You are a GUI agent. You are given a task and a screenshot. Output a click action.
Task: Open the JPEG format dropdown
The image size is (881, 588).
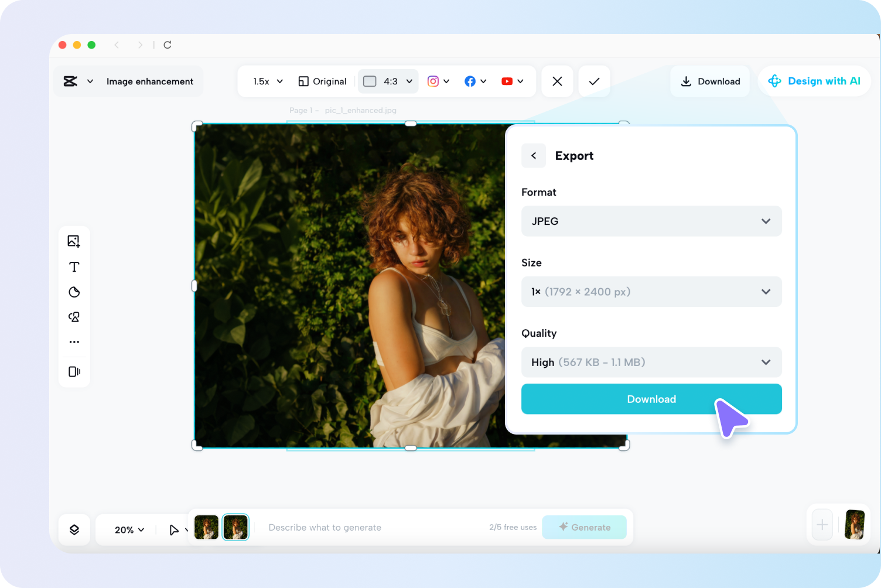pyautogui.click(x=651, y=221)
